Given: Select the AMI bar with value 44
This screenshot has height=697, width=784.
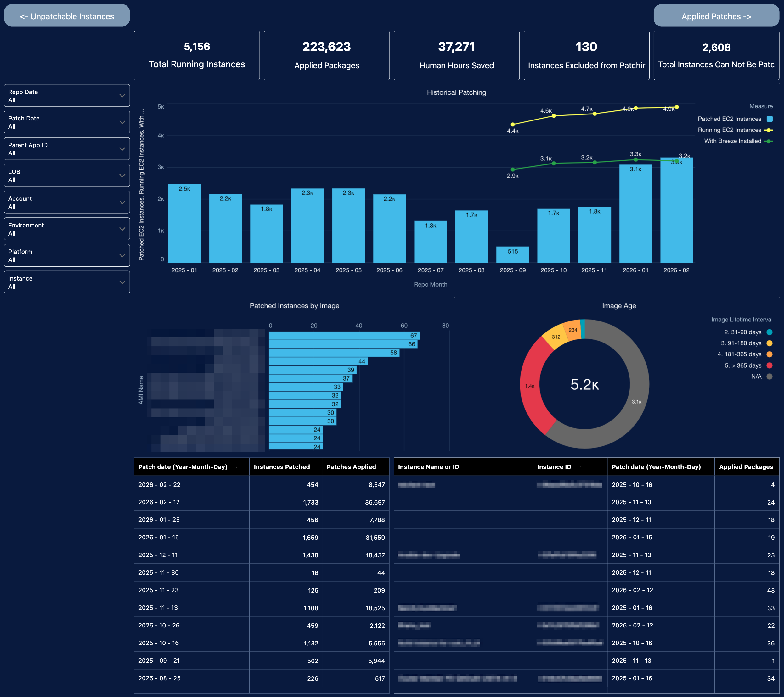Looking at the screenshot, I should coord(319,361).
